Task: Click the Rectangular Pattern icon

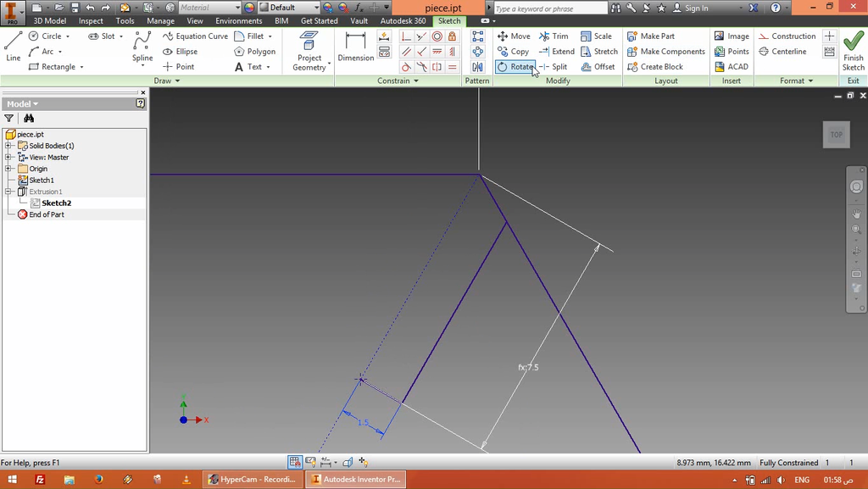Action: (477, 36)
